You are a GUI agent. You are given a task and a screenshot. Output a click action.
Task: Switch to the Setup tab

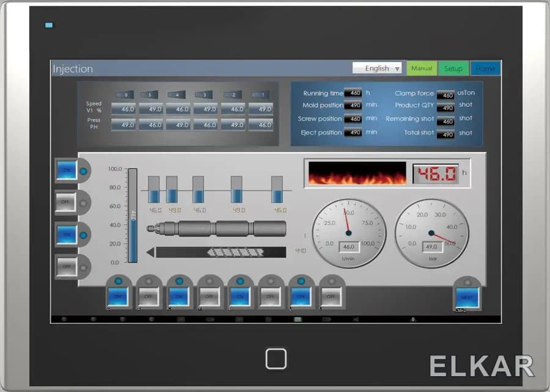453,68
